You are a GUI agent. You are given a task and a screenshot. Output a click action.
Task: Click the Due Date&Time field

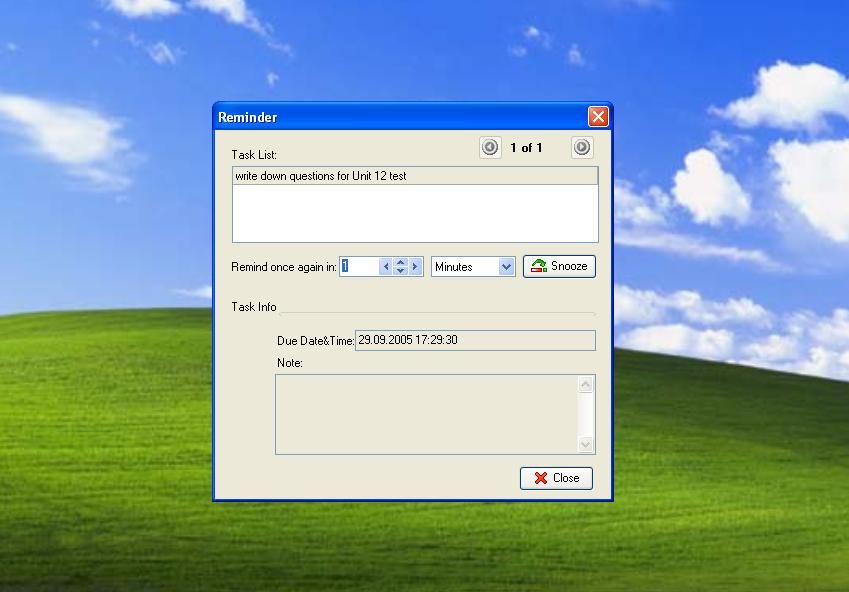point(474,341)
